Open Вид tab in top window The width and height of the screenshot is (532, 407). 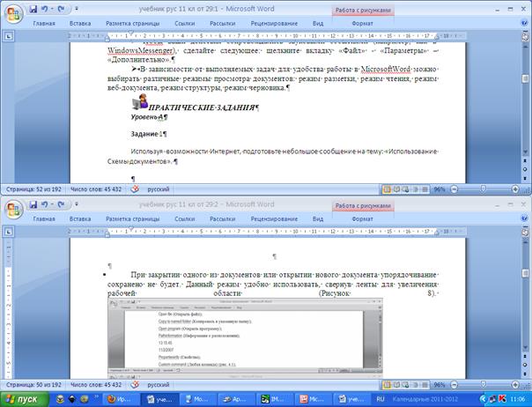coord(318,24)
